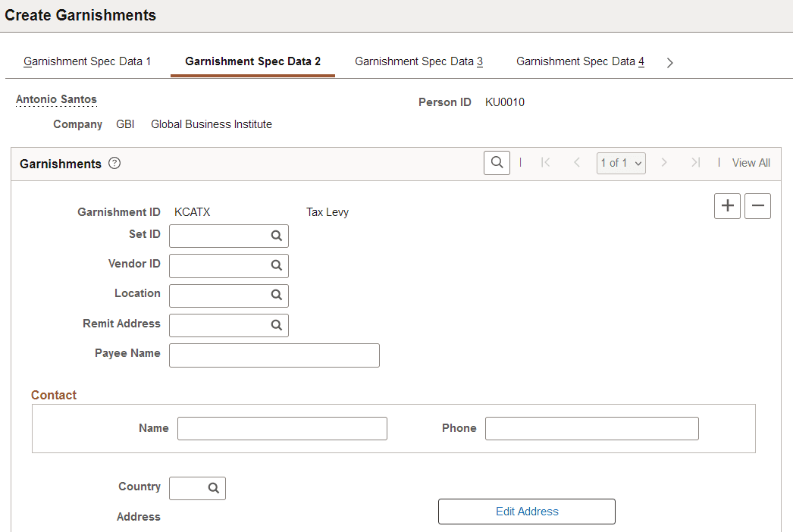This screenshot has width=793, height=532.
Task: Open the Garnishments search find icon
Action: (497, 162)
